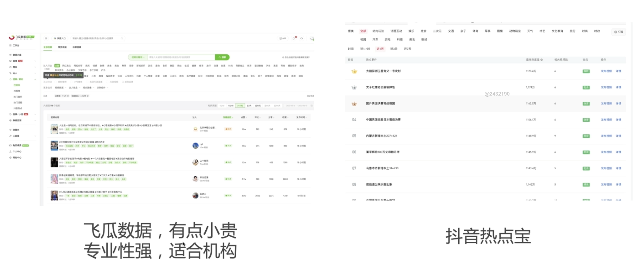This screenshot has width=644, height=272.
Task: Check the 低粉爆赞 checkbox
Action: [56, 82]
